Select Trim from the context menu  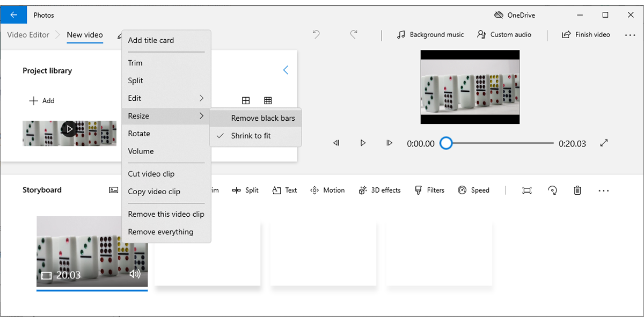135,63
